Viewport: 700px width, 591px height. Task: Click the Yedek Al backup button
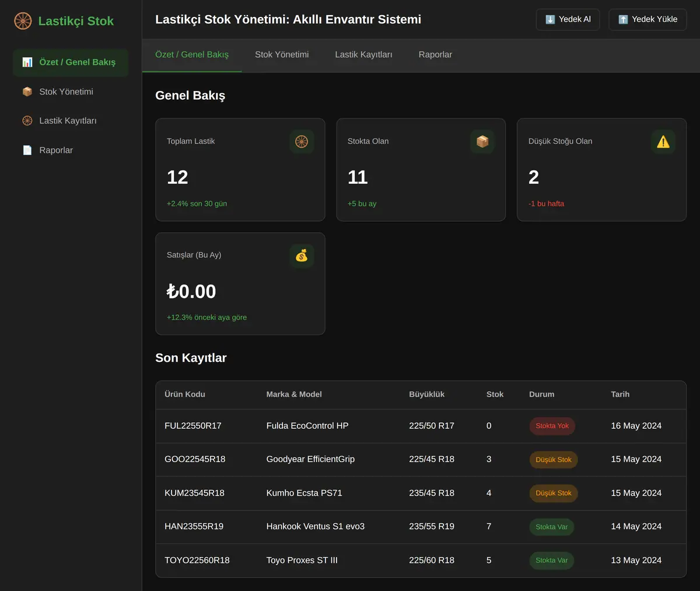tap(568, 19)
